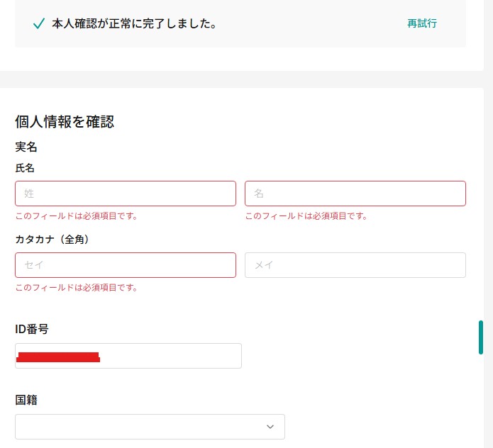493x448 pixels.
Task: Click the red redacted ID number bar
Action: (58, 357)
